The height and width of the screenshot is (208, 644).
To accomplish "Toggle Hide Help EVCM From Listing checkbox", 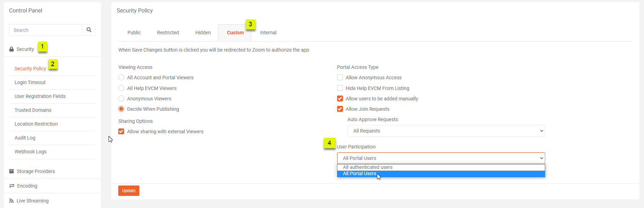I will click(x=340, y=88).
